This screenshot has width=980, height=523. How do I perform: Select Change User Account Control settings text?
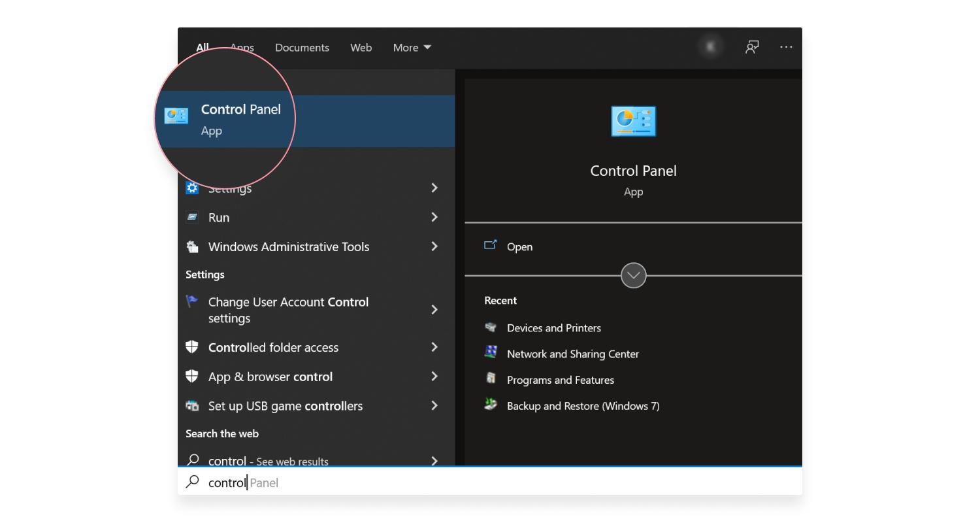[x=288, y=310]
